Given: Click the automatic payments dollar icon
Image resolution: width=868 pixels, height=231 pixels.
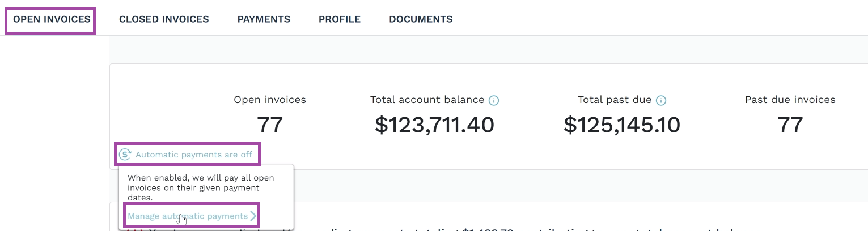Looking at the screenshot, I should pos(125,155).
